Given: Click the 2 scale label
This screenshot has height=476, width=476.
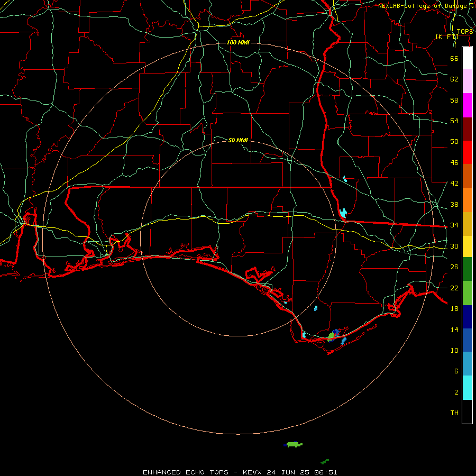Looking at the screenshot, I should (x=456, y=392).
